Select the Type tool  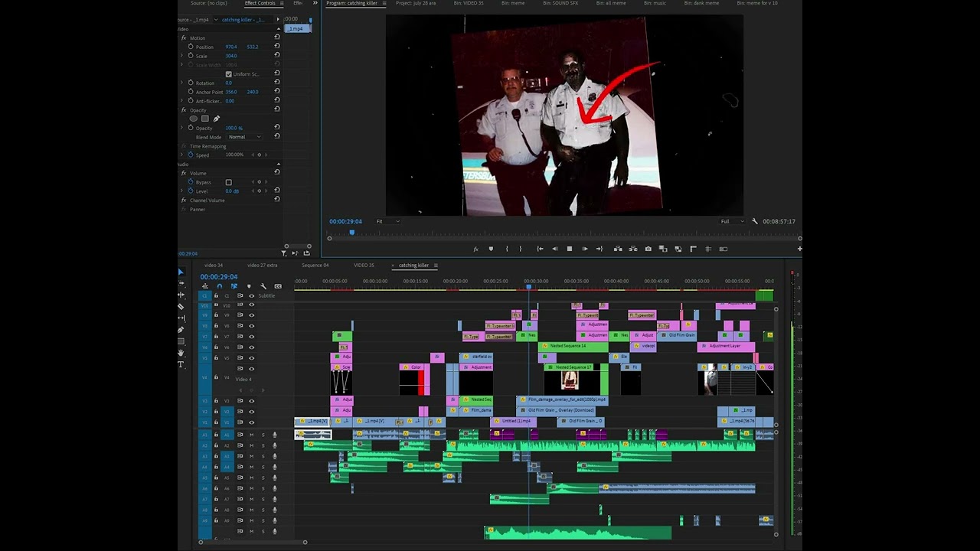181,364
